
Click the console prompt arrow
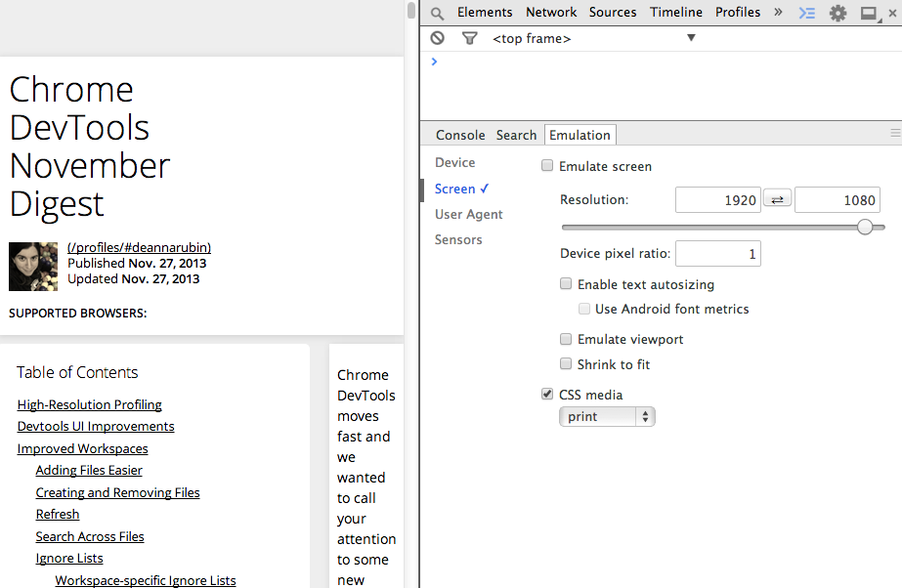pos(434,62)
